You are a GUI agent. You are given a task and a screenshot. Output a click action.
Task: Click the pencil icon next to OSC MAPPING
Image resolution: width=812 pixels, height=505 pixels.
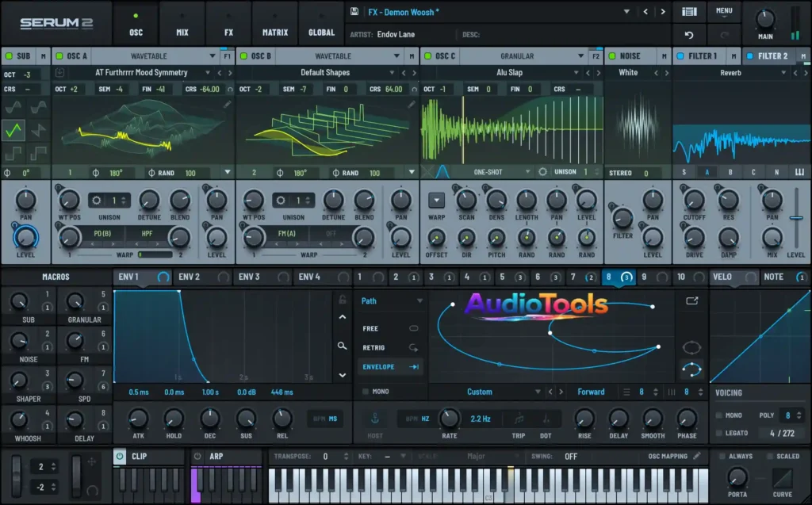[x=698, y=456]
